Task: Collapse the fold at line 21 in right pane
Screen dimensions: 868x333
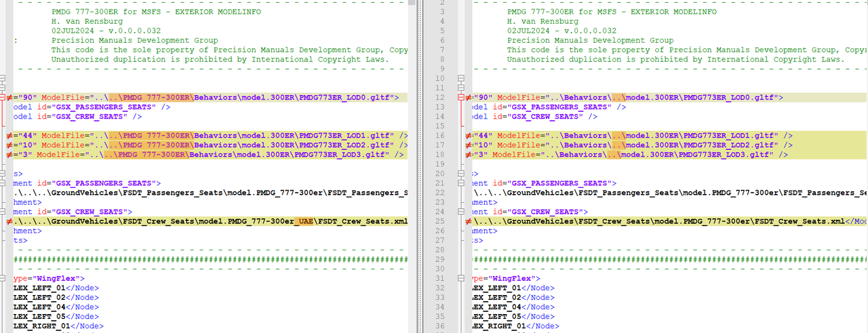Action: (461, 183)
